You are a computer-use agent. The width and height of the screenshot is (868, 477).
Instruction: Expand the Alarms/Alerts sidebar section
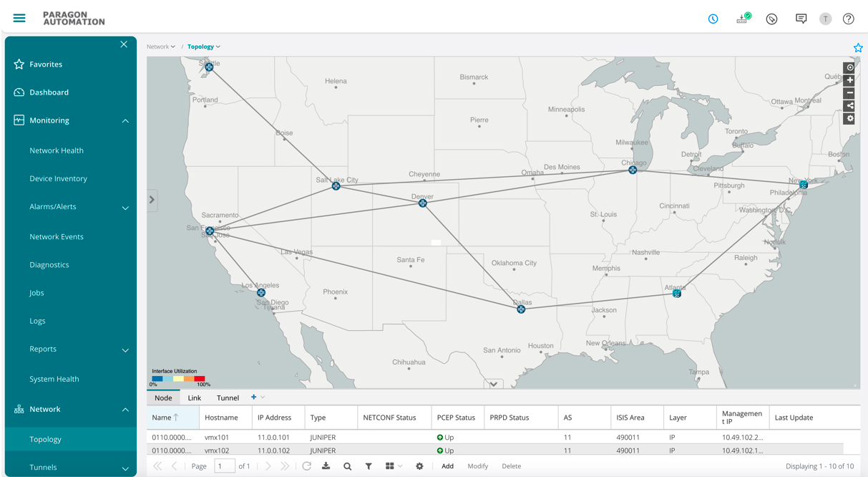pyautogui.click(x=125, y=206)
